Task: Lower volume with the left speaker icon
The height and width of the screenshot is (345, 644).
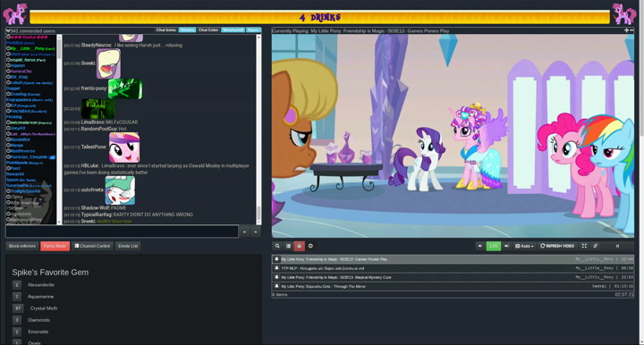Action: [480, 246]
